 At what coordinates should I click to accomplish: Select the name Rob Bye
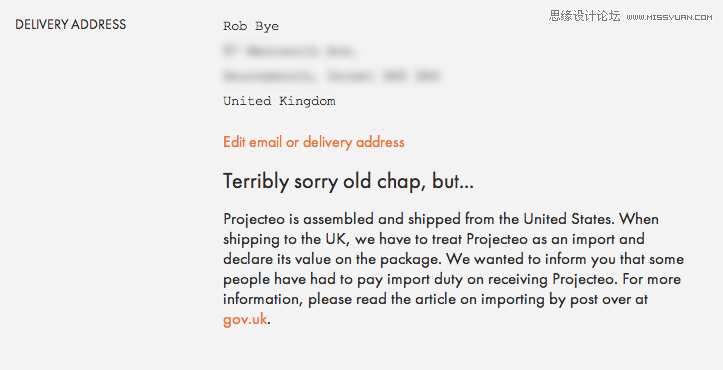251,26
